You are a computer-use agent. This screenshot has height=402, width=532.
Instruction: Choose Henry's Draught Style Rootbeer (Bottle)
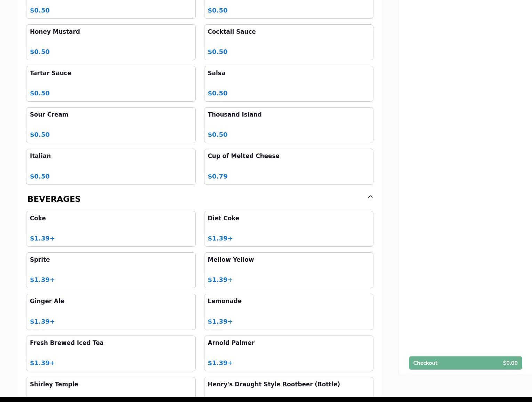[289, 387]
